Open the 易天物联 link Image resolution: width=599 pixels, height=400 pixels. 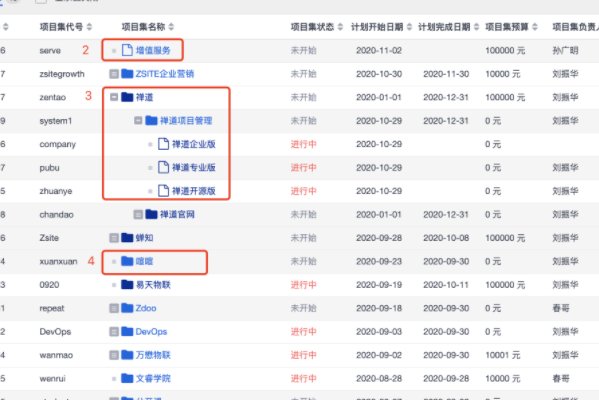[x=153, y=285]
